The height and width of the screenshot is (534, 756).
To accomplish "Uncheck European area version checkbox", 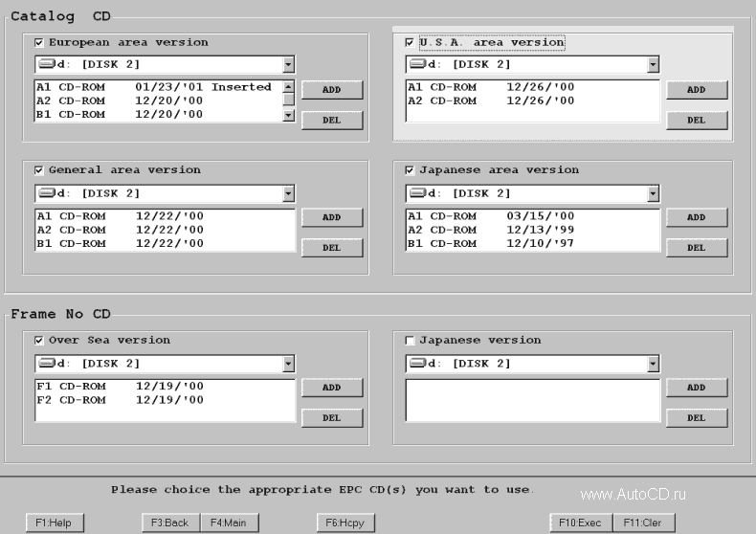I will [x=39, y=42].
